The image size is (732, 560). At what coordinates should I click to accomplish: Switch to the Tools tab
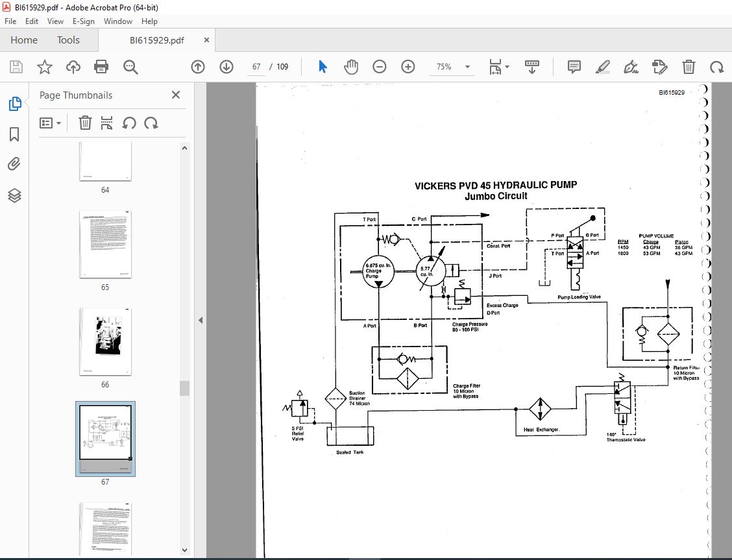[x=68, y=40]
